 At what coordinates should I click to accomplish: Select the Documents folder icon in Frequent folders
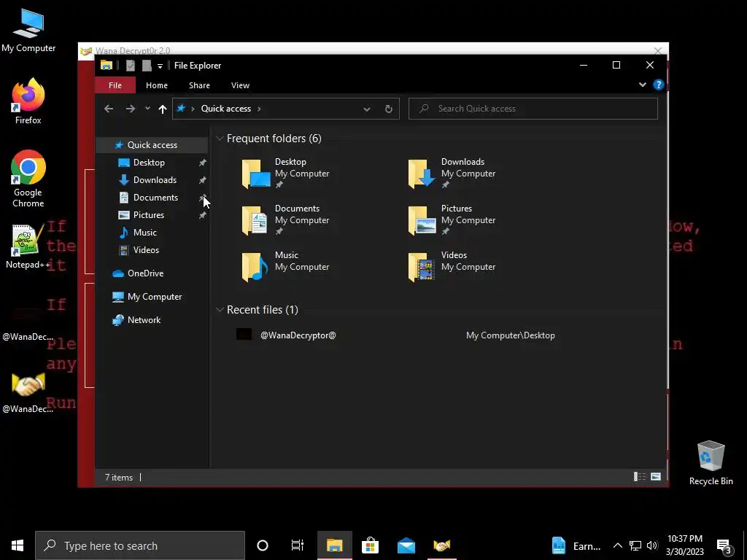click(255, 220)
